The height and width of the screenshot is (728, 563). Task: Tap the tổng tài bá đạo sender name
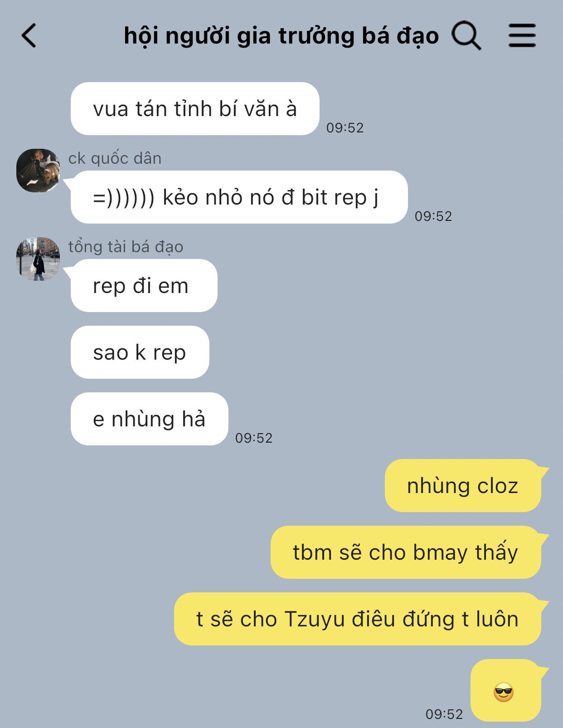click(x=126, y=247)
